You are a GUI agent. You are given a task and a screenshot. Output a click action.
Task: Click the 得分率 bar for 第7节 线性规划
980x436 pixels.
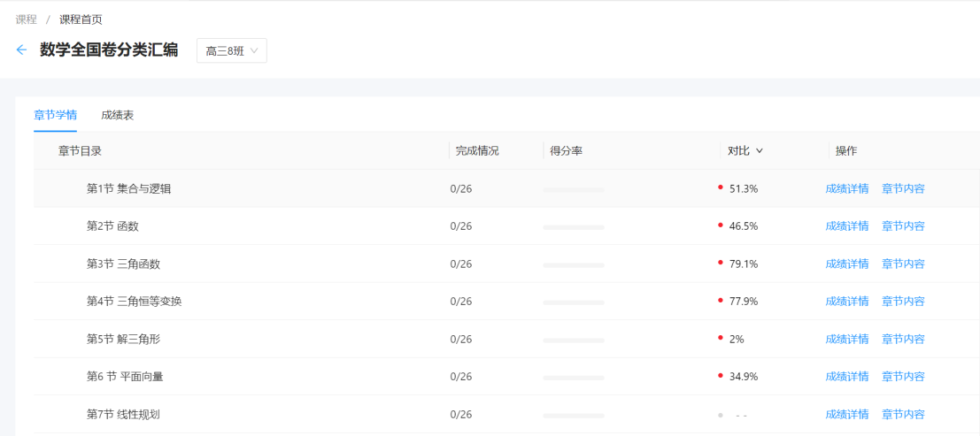(574, 416)
